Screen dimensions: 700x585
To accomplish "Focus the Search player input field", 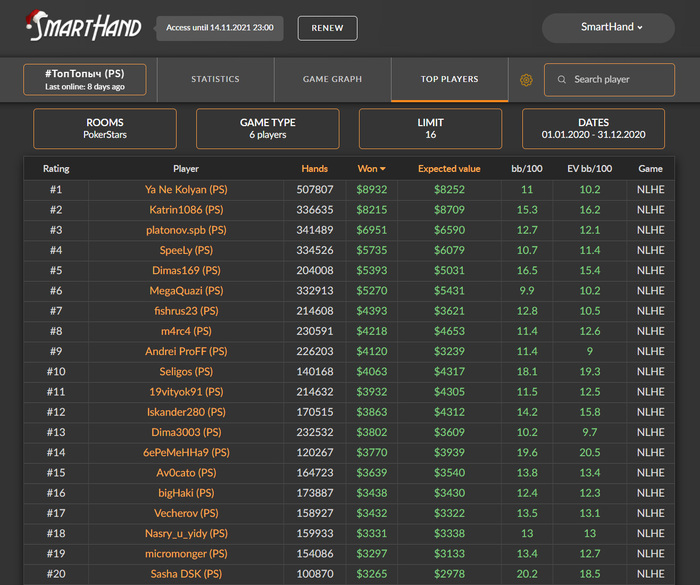I will click(x=609, y=79).
